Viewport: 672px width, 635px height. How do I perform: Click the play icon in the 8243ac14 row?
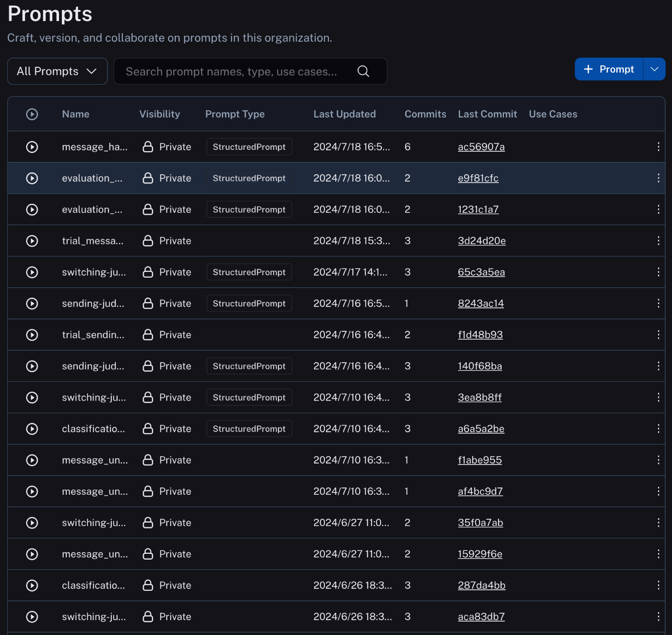tap(32, 304)
